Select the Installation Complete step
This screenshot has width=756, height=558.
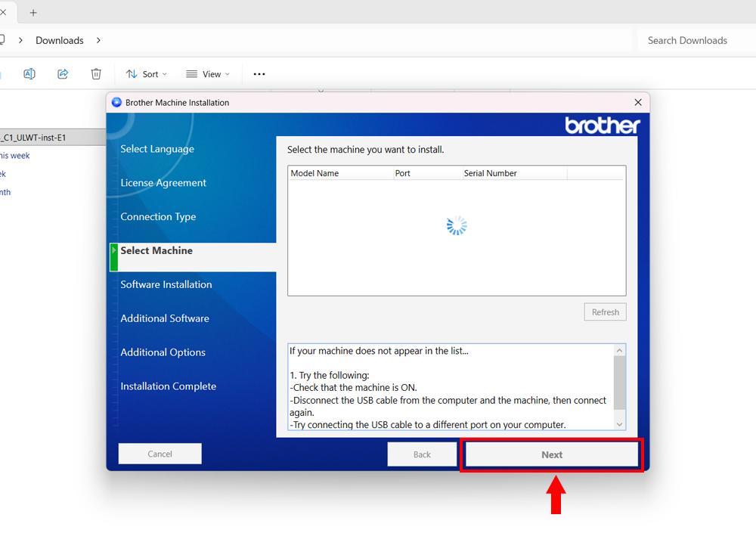169,386
